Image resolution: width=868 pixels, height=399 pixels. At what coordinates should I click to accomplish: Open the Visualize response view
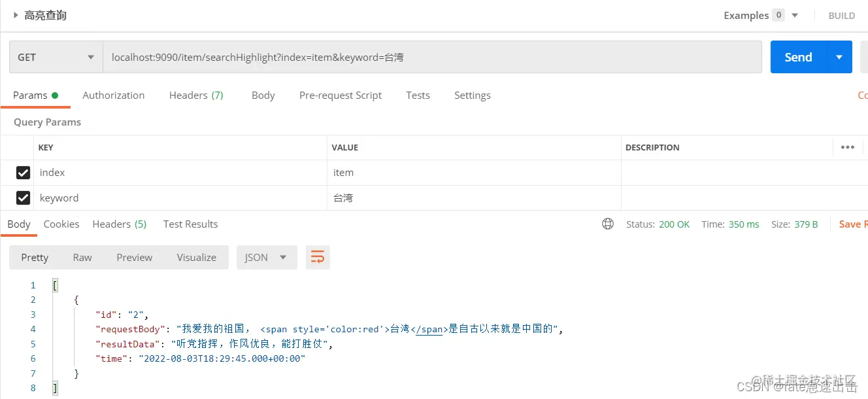click(196, 257)
